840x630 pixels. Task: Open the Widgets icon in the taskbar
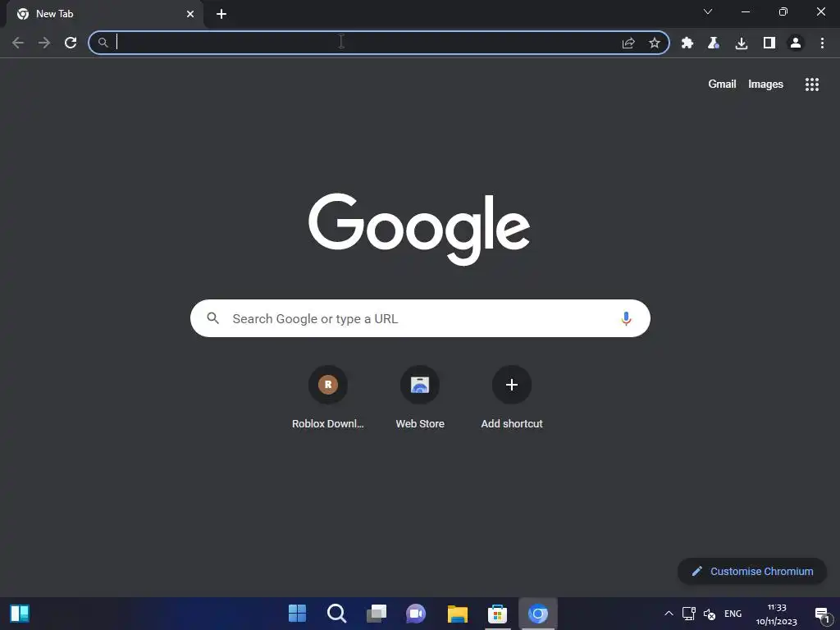tap(20, 614)
